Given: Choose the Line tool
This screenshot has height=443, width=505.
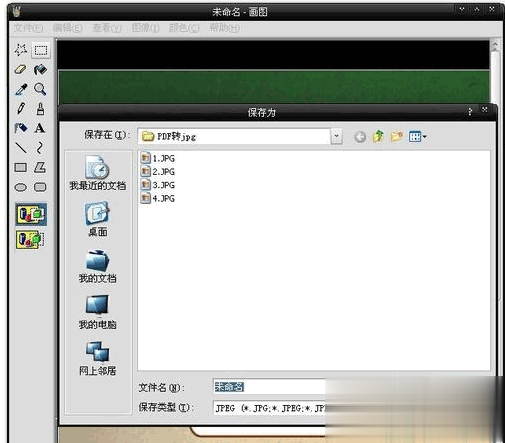Looking at the screenshot, I should (21, 147).
